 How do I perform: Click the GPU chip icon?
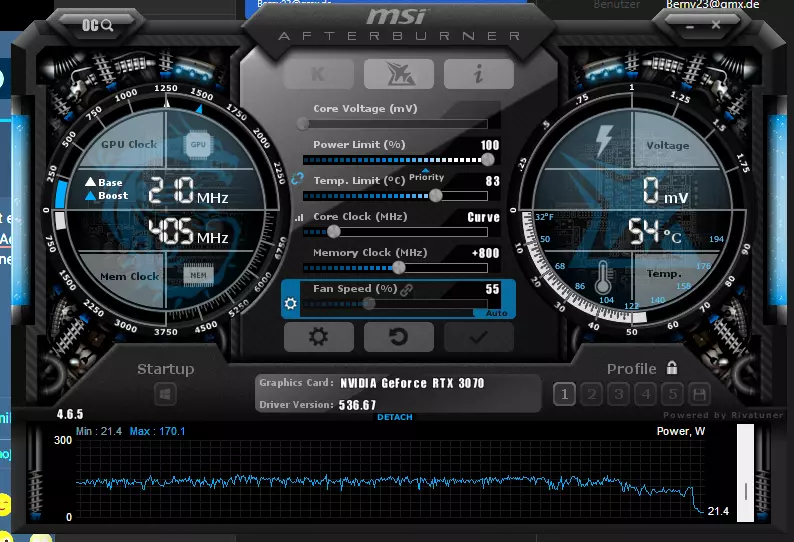(x=198, y=144)
